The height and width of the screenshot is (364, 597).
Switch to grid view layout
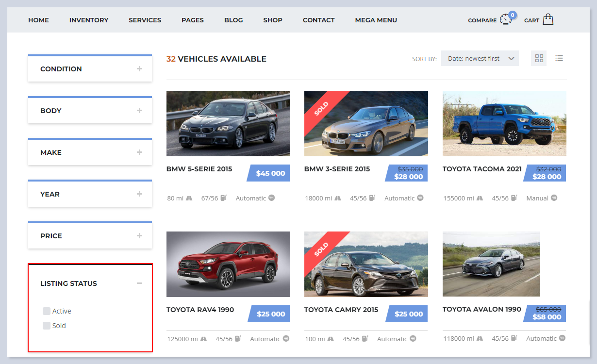pyautogui.click(x=539, y=58)
